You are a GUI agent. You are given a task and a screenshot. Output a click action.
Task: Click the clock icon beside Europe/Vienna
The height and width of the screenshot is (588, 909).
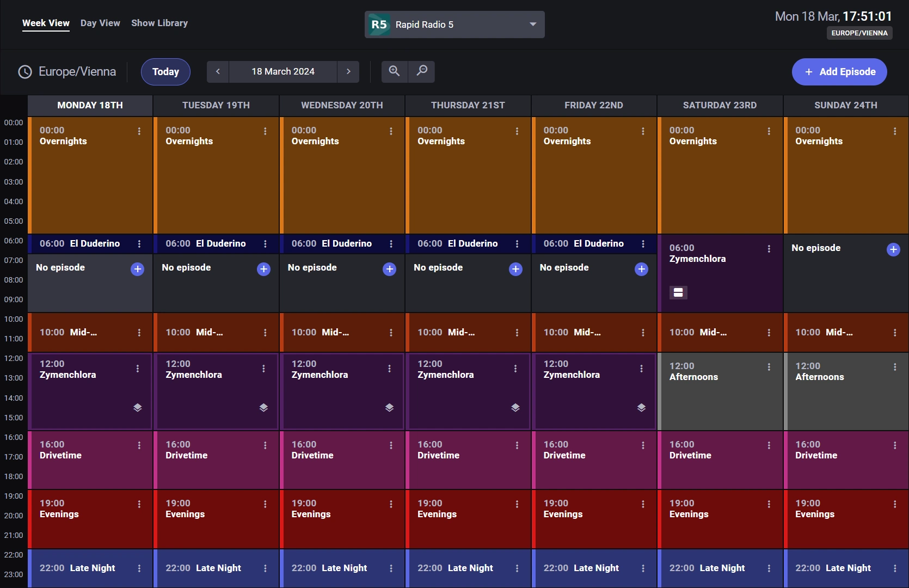coord(25,72)
